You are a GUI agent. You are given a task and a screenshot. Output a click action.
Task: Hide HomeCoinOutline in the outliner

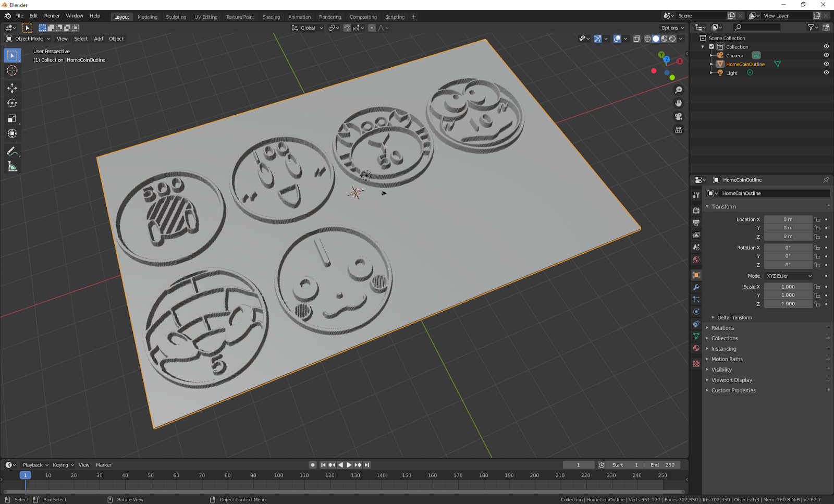tap(826, 64)
